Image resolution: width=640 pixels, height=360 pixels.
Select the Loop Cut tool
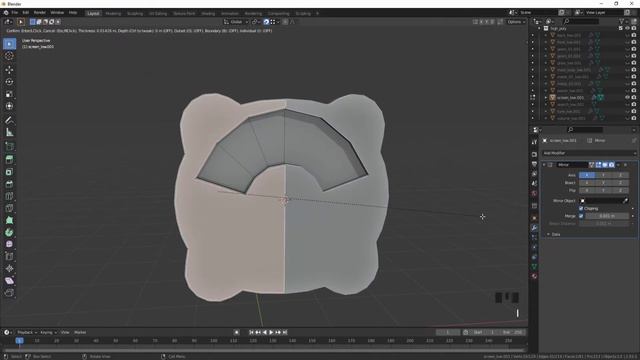click(x=9, y=196)
